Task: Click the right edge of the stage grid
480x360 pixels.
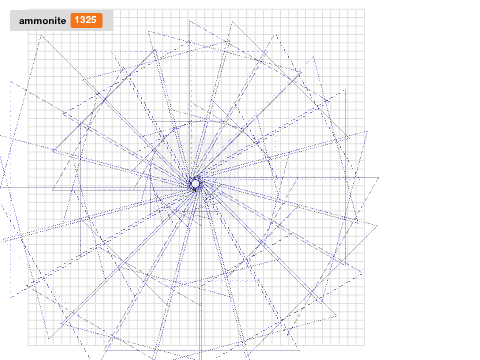Action: click(364, 177)
